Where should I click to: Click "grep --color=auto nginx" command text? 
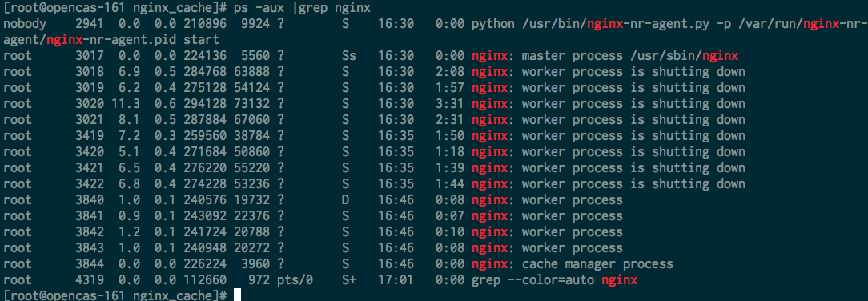(554, 280)
